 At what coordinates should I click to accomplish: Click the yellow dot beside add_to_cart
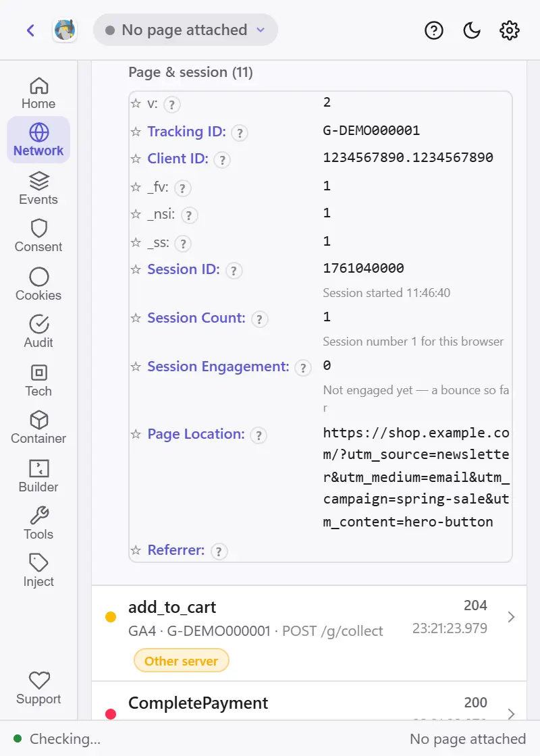(x=111, y=617)
